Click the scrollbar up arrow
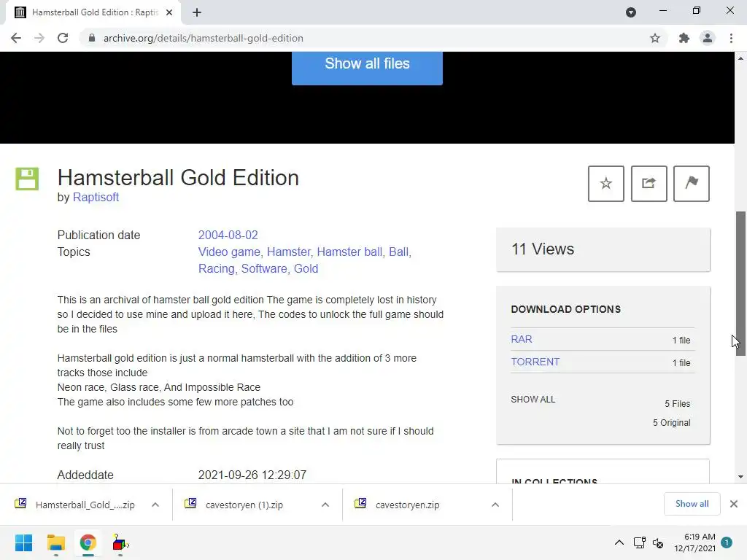The image size is (747, 560). click(740, 58)
